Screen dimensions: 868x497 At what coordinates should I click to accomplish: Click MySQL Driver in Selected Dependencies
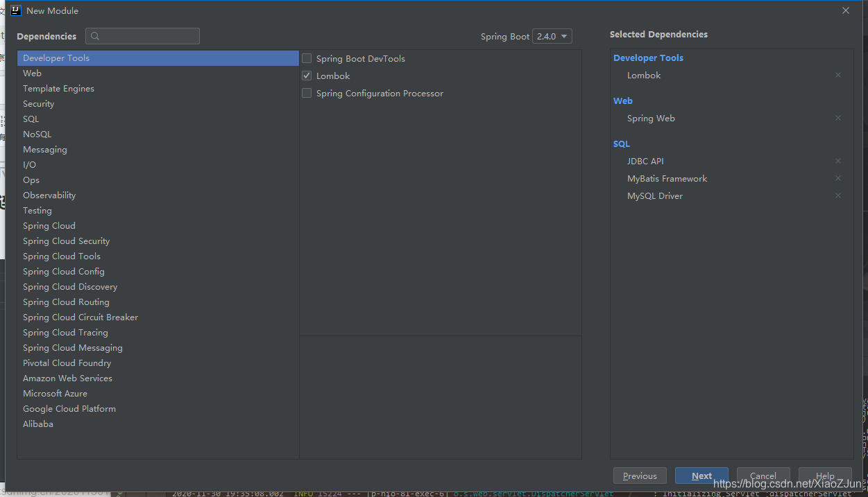(x=655, y=195)
